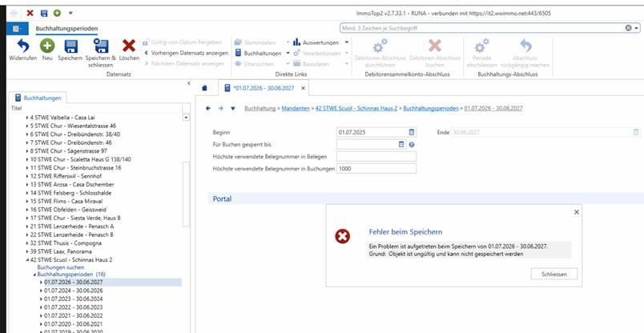Collapse the left navigation panel chevron
Viewport: 644px width, 333px height.
tap(189, 83)
